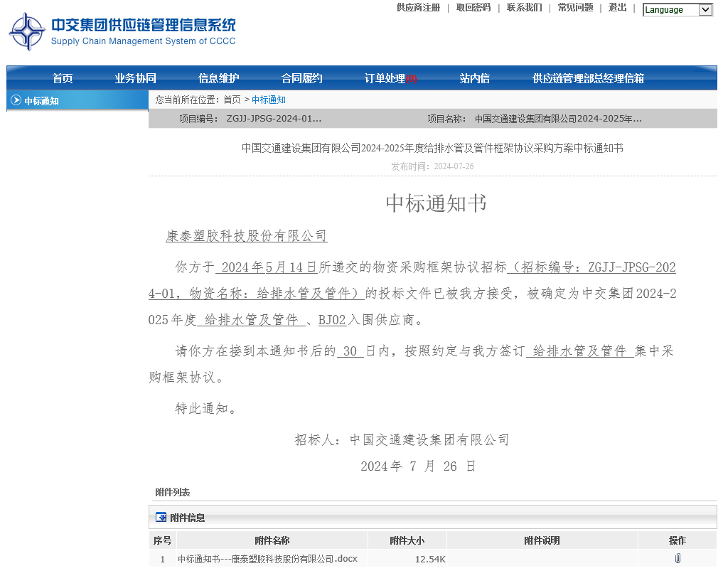Open 供应链管理部总经理信箱 menu item
The height and width of the screenshot is (588, 723).
pos(588,78)
